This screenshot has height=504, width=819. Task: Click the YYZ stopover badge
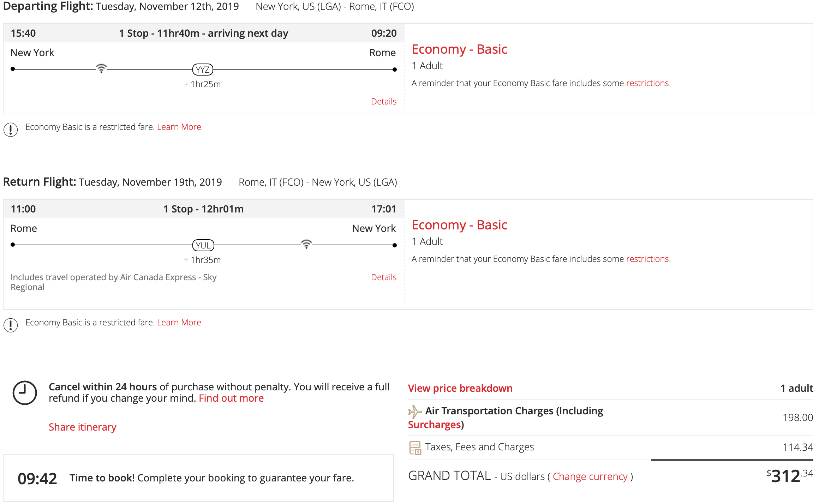click(x=203, y=70)
